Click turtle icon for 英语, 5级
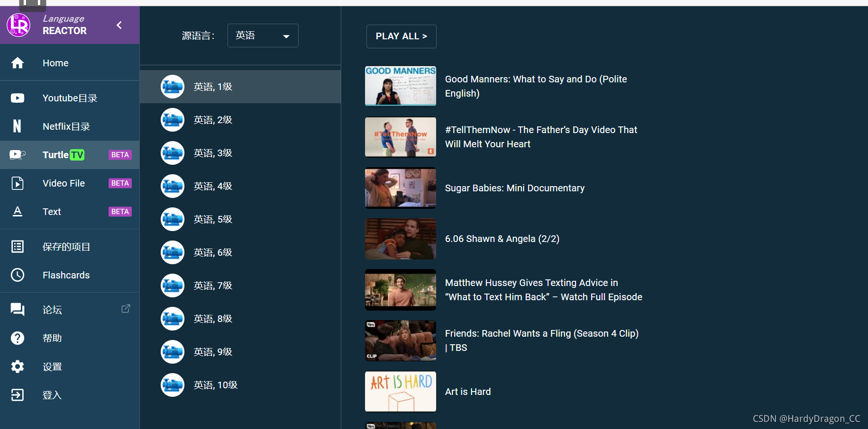This screenshot has width=868, height=429. (x=173, y=219)
